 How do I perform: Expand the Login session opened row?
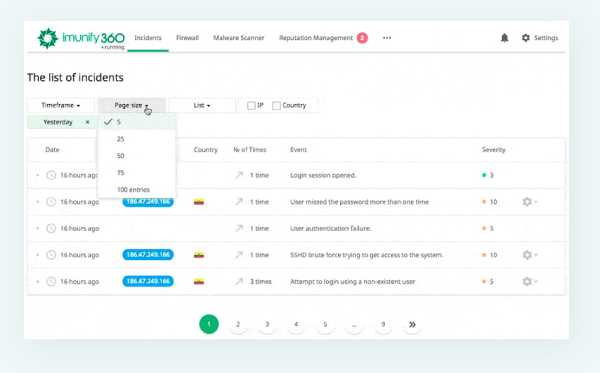pos(38,175)
